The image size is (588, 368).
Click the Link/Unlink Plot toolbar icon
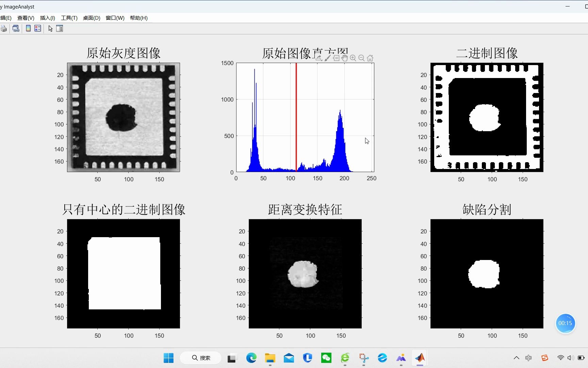(16, 29)
